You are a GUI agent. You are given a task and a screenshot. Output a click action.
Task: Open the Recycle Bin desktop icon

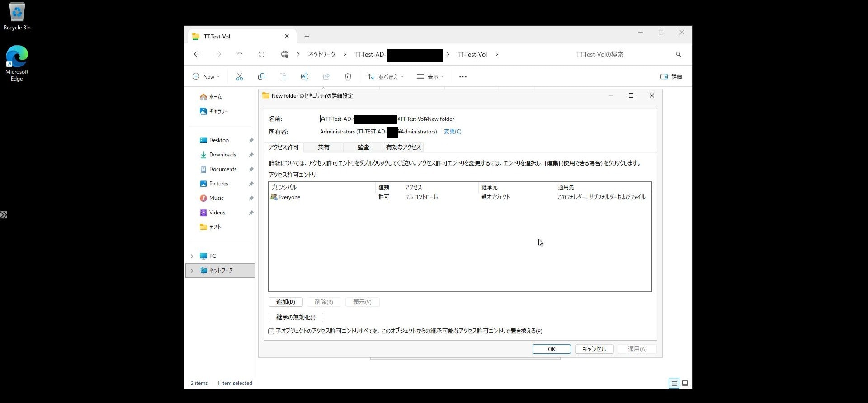pyautogui.click(x=17, y=17)
